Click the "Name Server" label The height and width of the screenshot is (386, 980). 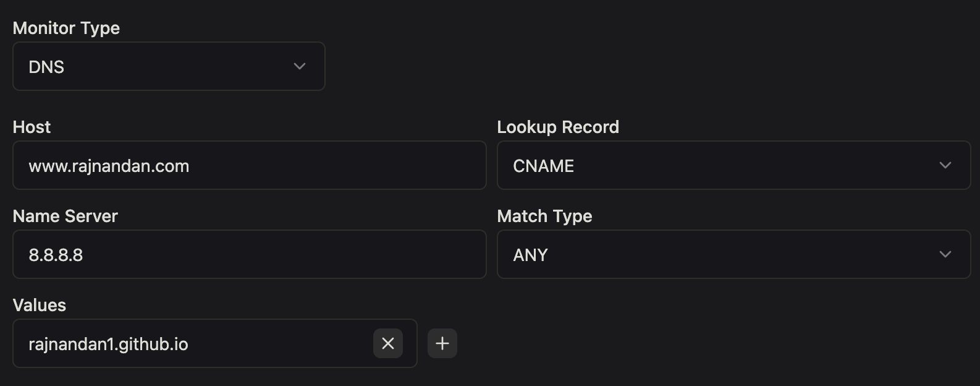(x=65, y=216)
